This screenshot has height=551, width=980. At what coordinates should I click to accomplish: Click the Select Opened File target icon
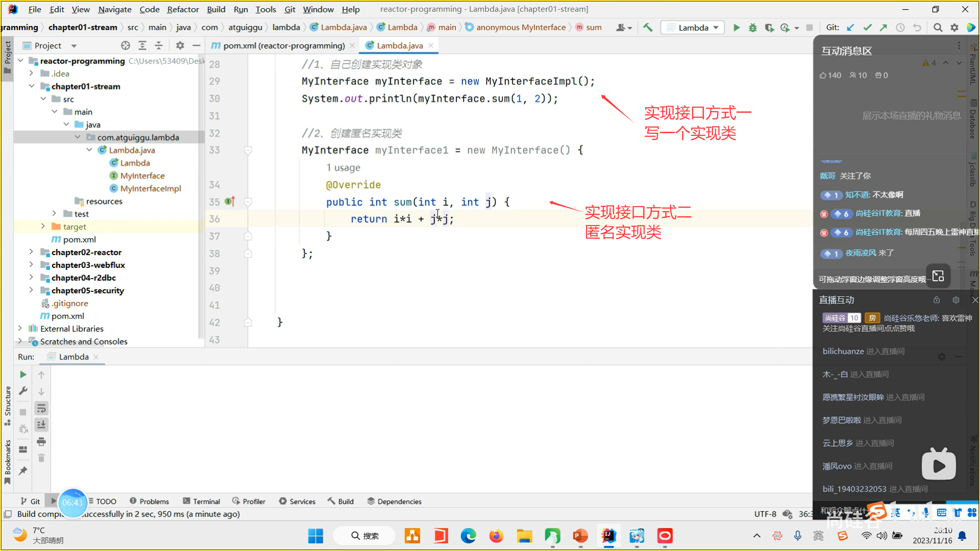click(126, 45)
